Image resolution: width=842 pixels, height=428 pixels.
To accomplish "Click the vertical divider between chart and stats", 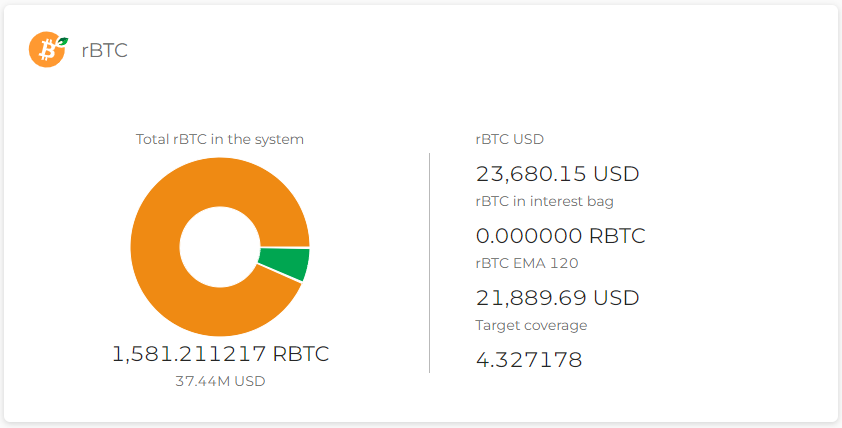I will (430, 262).
